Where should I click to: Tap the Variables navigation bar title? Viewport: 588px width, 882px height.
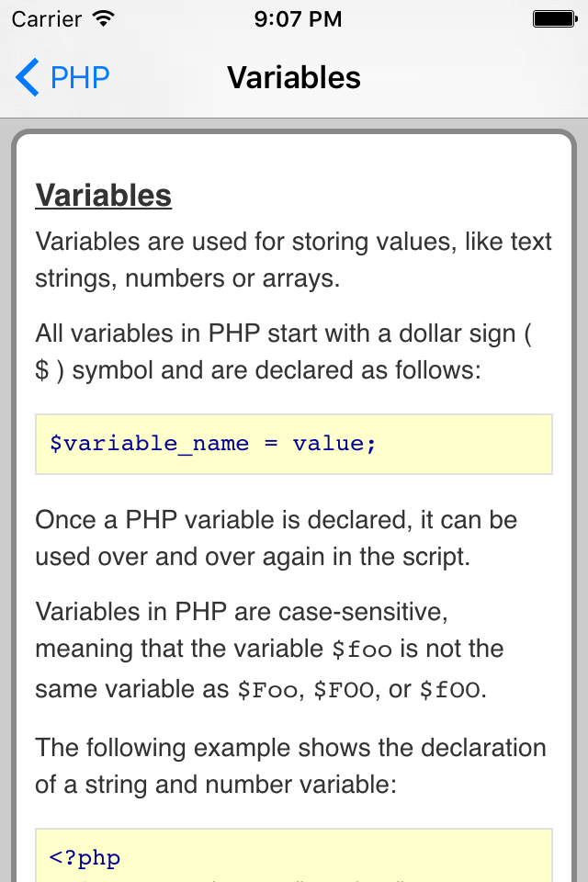pyautogui.click(x=294, y=77)
